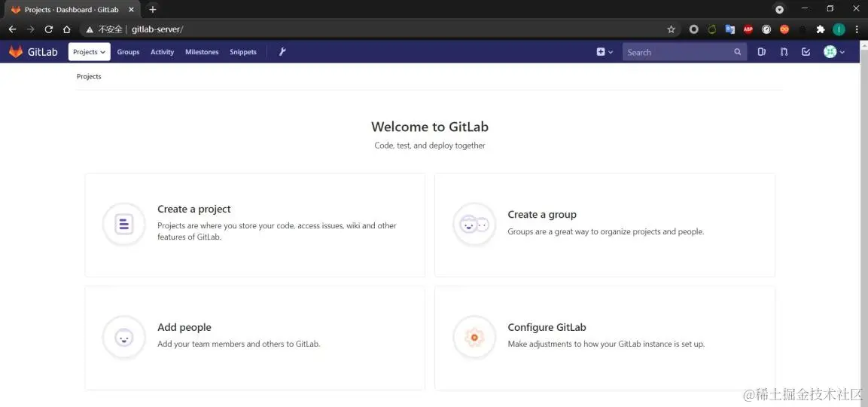The image size is (868, 407).
Task: Click the browser forward arrow
Action: click(30, 29)
